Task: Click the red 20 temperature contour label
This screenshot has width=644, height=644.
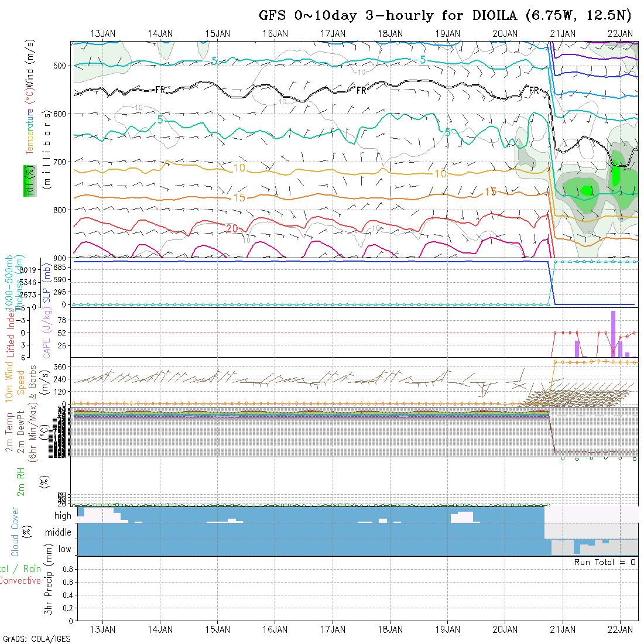Action: pyautogui.click(x=232, y=228)
